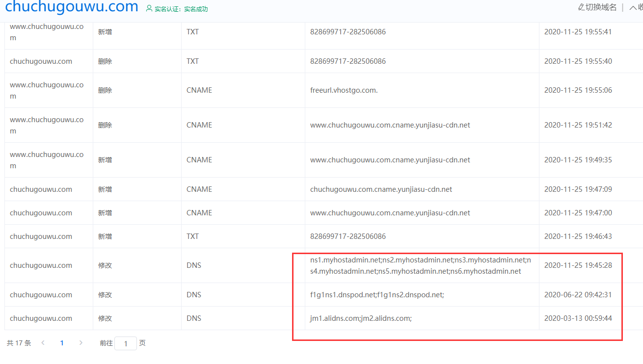Select the chuchugouwu.com.cname.yunjiasu-cdn.net value
Screen dimensions: 643x364
pos(381,189)
